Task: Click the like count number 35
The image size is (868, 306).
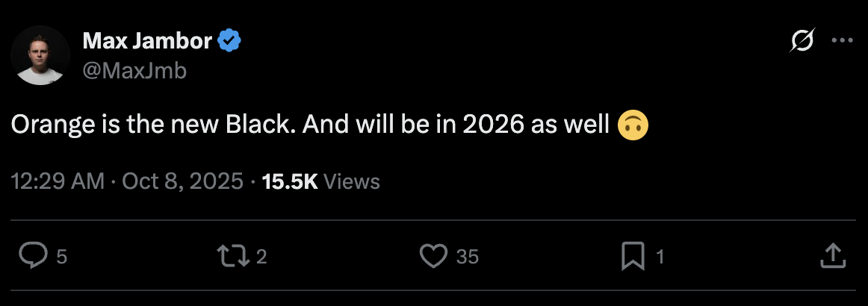Action: pyautogui.click(x=467, y=257)
